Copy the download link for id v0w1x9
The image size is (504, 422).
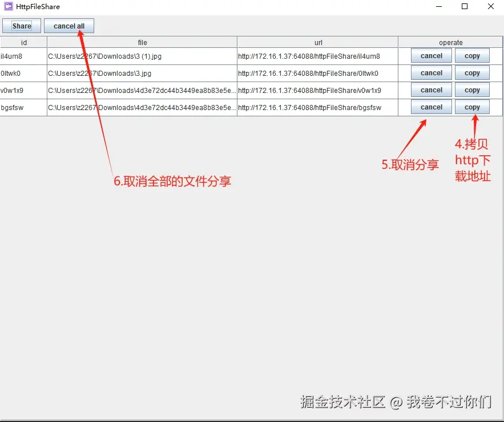472,90
